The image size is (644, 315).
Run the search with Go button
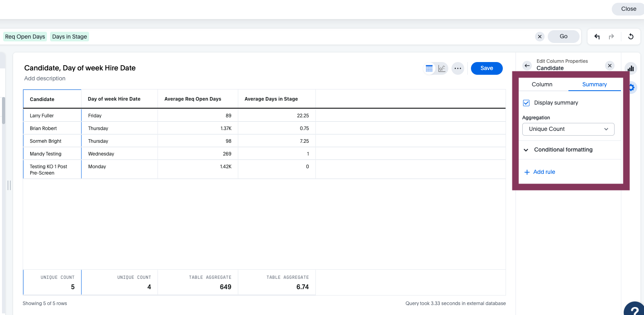click(x=564, y=37)
